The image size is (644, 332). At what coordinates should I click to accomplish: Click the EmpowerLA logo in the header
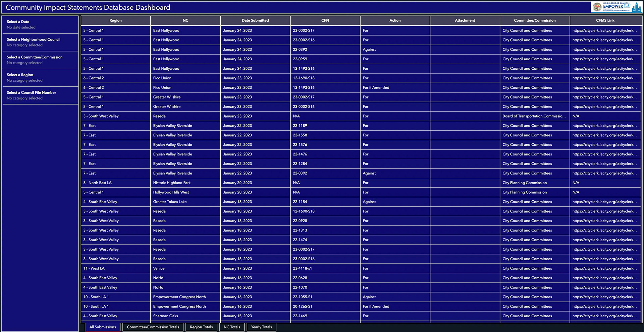[x=616, y=7]
